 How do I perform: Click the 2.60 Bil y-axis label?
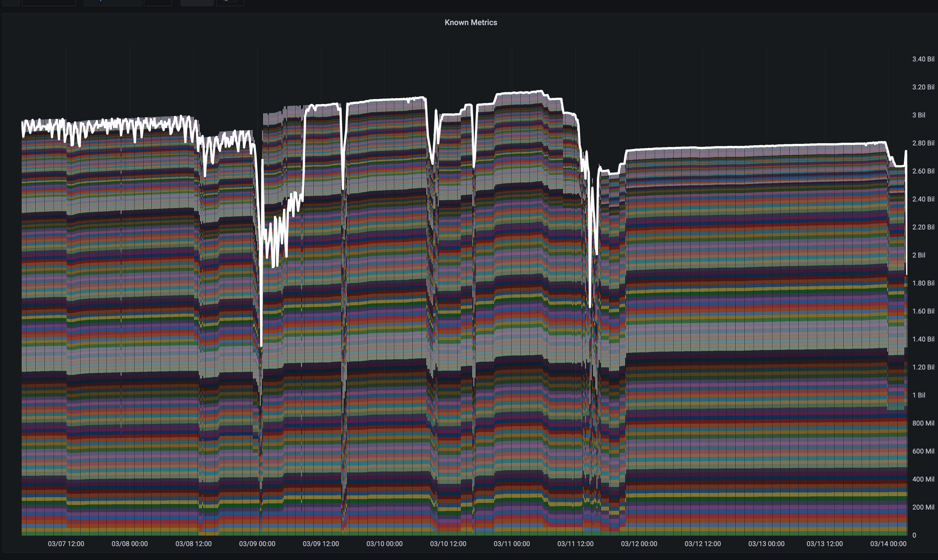tap(923, 171)
